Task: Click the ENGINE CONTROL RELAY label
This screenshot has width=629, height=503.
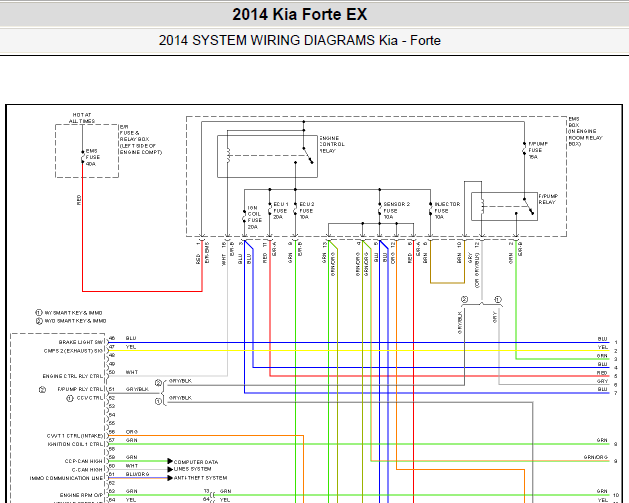Action: (332, 144)
